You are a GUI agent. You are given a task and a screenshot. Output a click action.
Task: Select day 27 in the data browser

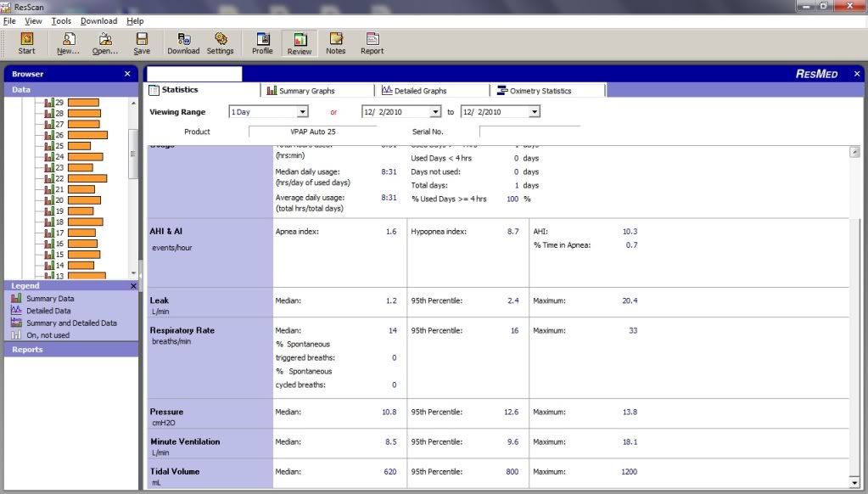pyautogui.click(x=72, y=124)
